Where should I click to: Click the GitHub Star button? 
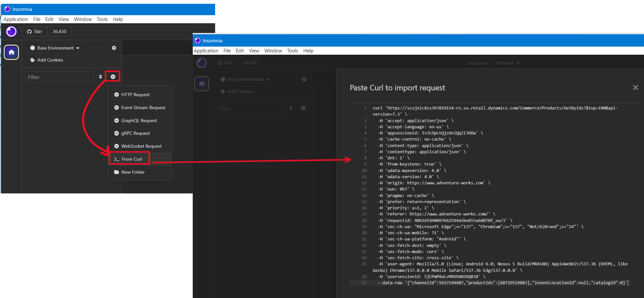click(x=35, y=32)
